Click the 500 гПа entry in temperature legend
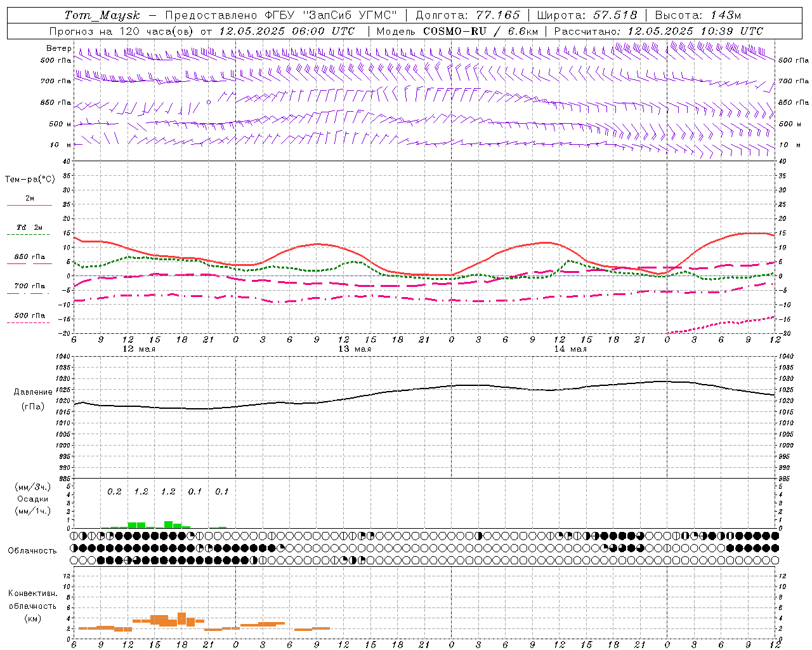This screenshot has height=650, width=812. pyautogui.click(x=29, y=315)
